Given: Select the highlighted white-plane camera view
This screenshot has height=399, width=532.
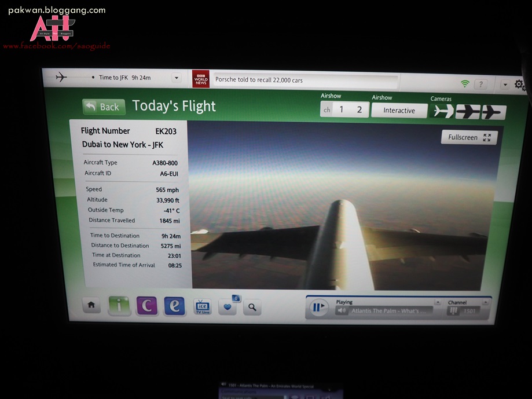Looking at the screenshot, I should [x=442, y=111].
